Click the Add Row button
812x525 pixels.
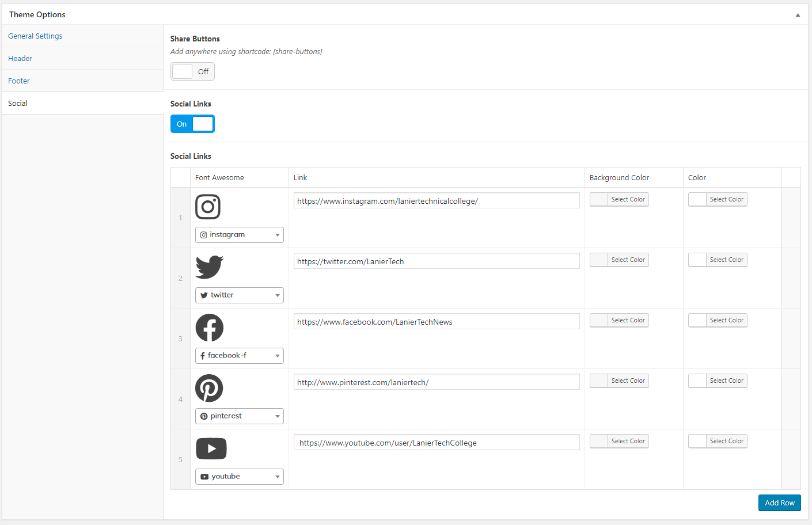click(x=780, y=503)
